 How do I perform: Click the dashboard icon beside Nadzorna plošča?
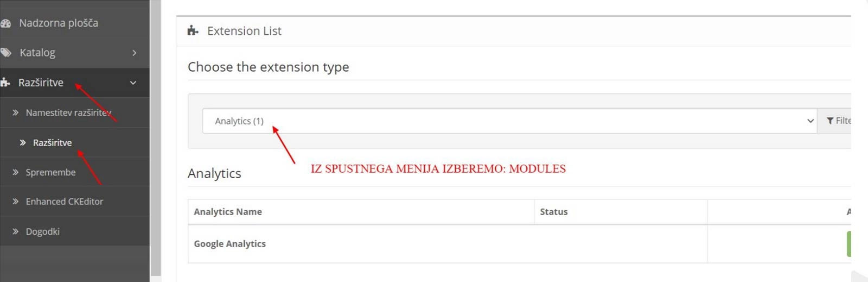[6, 23]
